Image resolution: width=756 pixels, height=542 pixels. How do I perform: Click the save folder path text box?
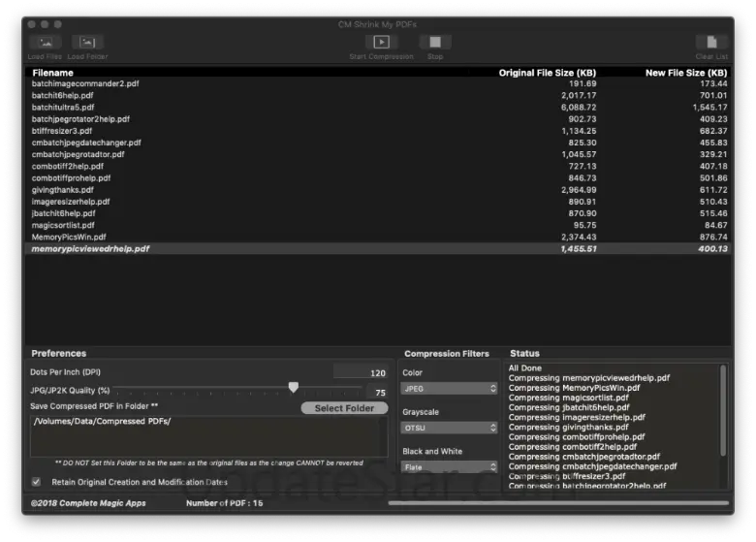coord(208,436)
